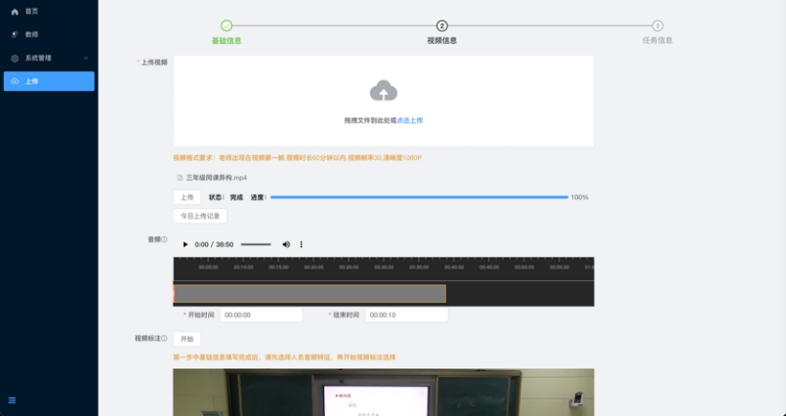This screenshot has height=416, width=786.
Task: Collapse sidebar with bottom hamburger icon
Action: pyautogui.click(x=12, y=401)
